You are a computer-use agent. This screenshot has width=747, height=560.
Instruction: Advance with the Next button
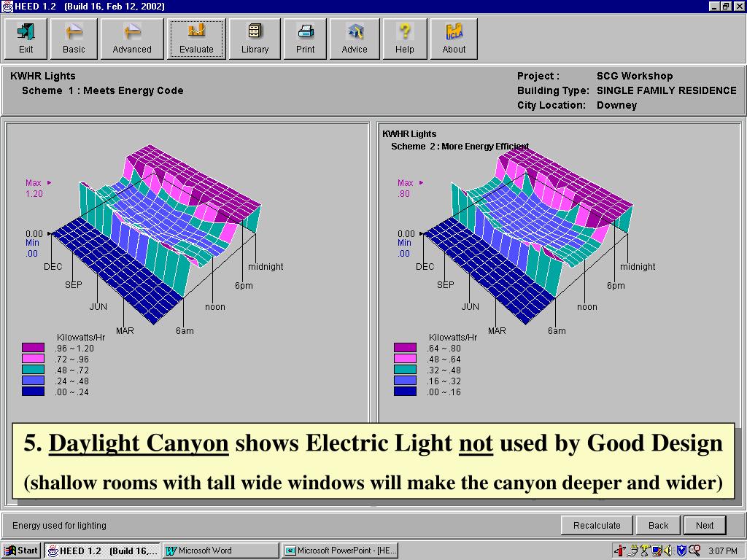point(705,525)
